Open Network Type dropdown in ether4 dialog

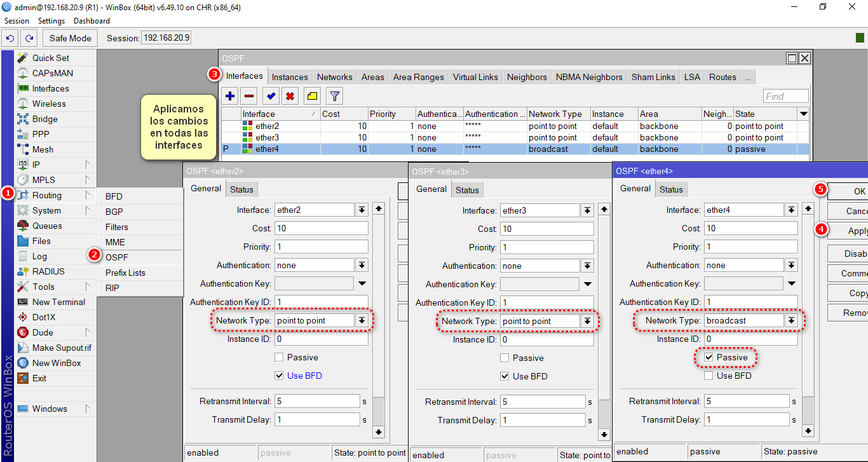791,321
